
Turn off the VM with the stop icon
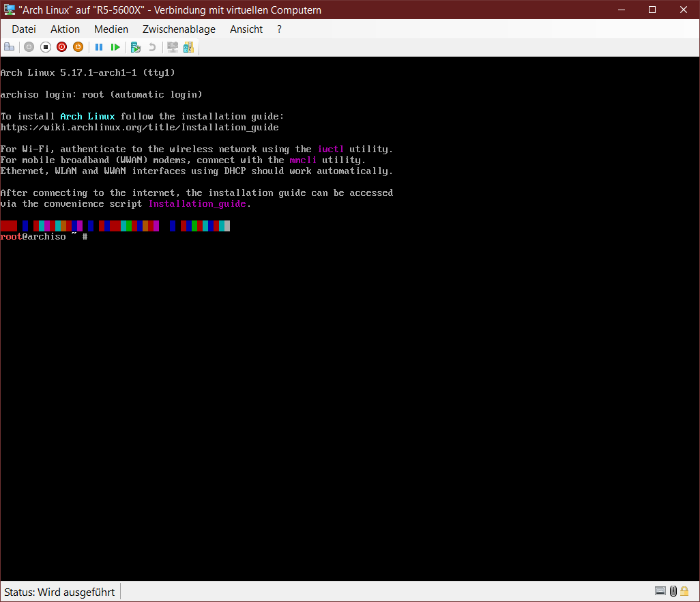46,47
